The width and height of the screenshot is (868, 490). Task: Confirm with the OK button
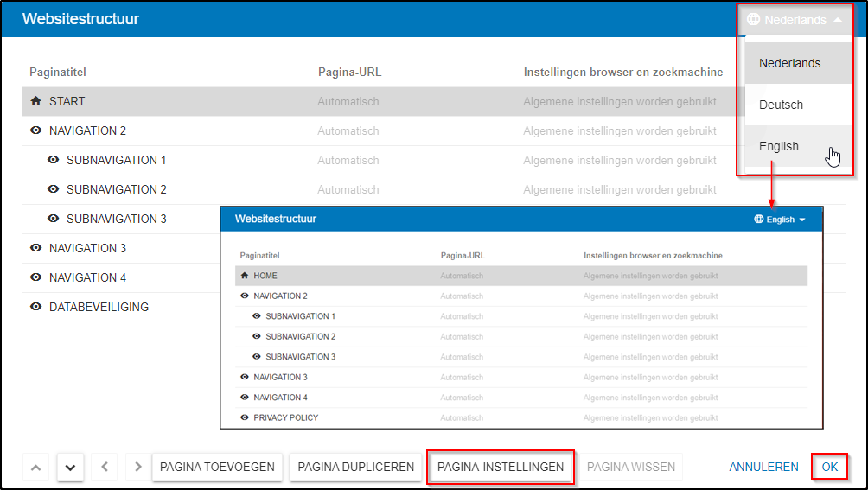click(829, 467)
